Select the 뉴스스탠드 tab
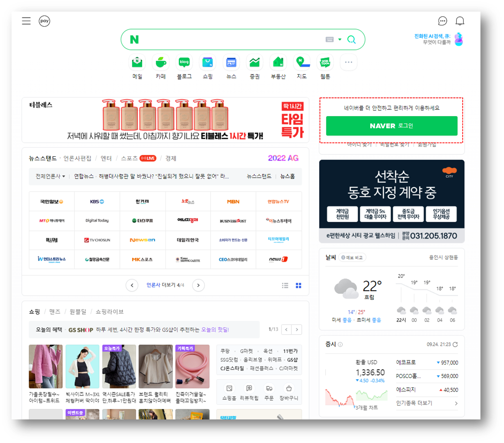This screenshot has height=443, width=504. click(x=43, y=158)
